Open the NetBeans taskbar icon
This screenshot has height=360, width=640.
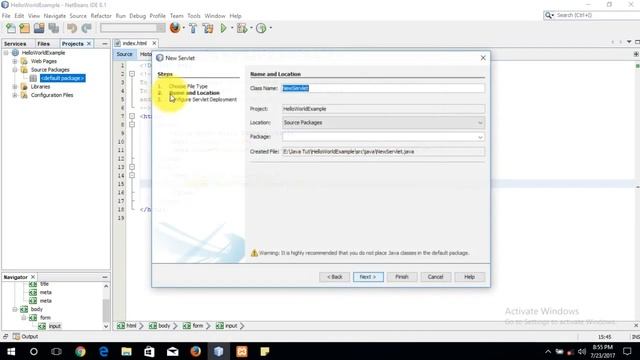(x=219, y=351)
